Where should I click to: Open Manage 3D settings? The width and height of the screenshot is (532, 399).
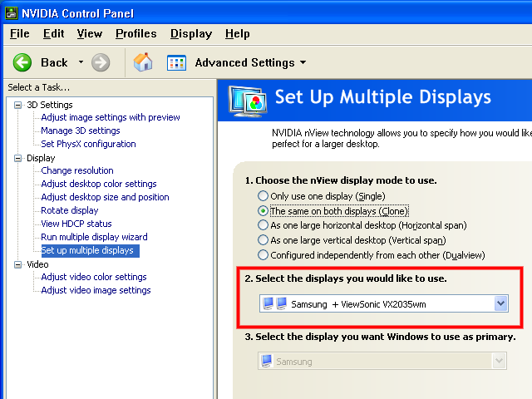pyautogui.click(x=81, y=131)
